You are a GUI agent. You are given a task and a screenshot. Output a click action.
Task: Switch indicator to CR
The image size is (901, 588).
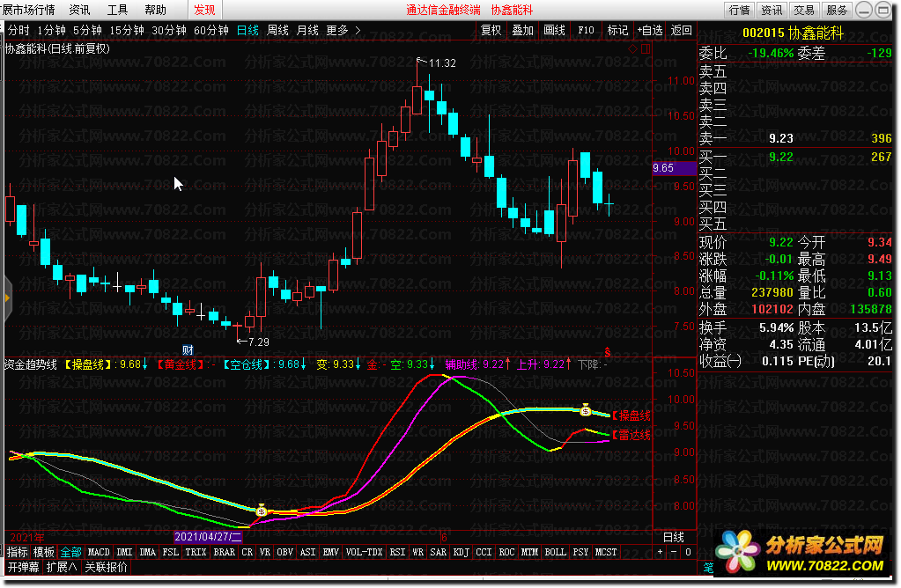tap(247, 552)
